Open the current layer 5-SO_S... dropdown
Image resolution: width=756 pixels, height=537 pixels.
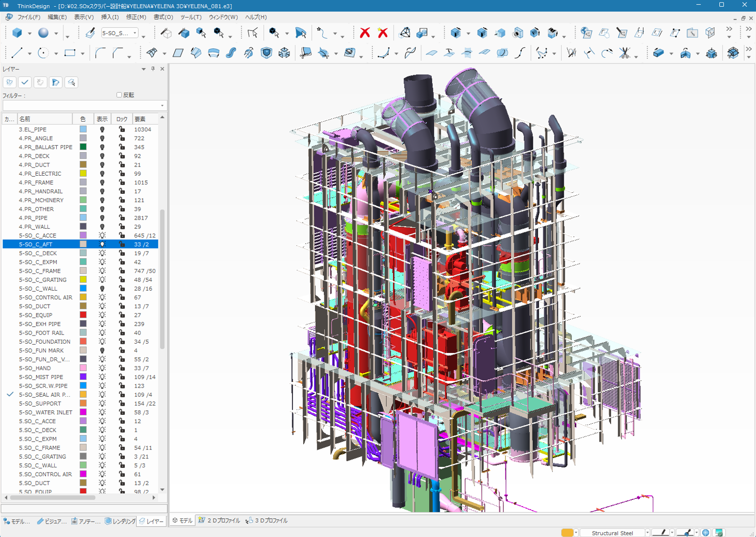coord(135,33)
